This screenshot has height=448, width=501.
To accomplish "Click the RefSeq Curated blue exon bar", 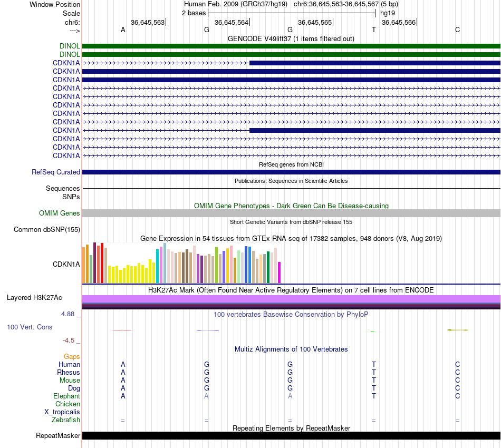I will [291, 172].
